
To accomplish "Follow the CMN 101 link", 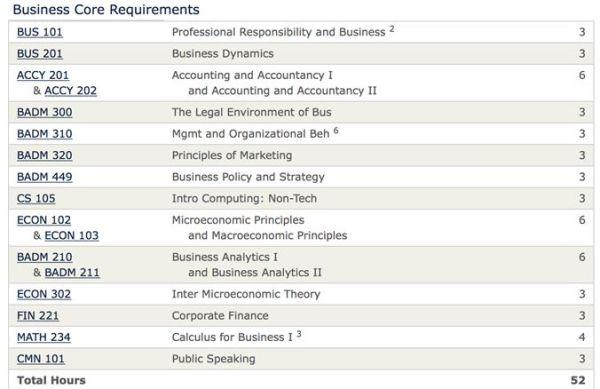I will (41, 359).
